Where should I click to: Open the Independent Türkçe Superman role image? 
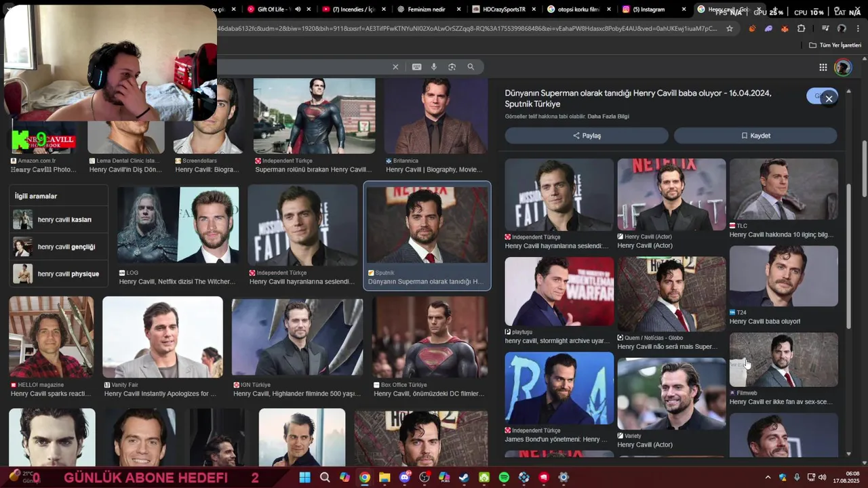[314, 126]
